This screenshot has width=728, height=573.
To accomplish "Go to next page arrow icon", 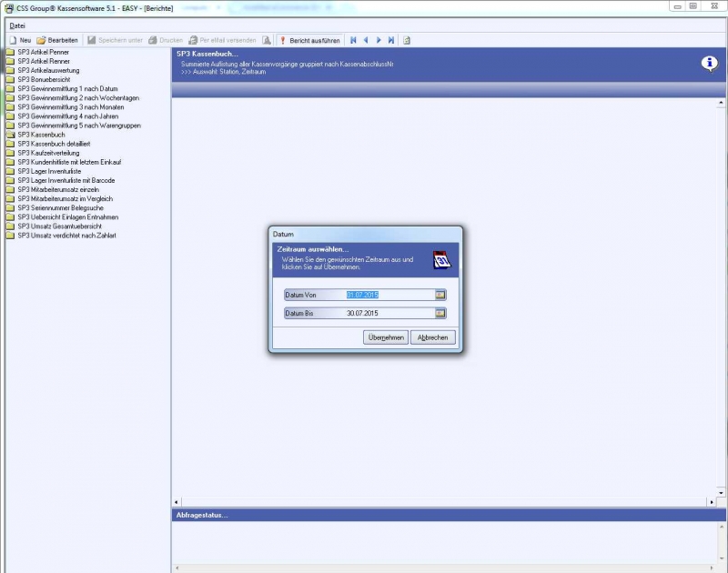I will 379,40.
